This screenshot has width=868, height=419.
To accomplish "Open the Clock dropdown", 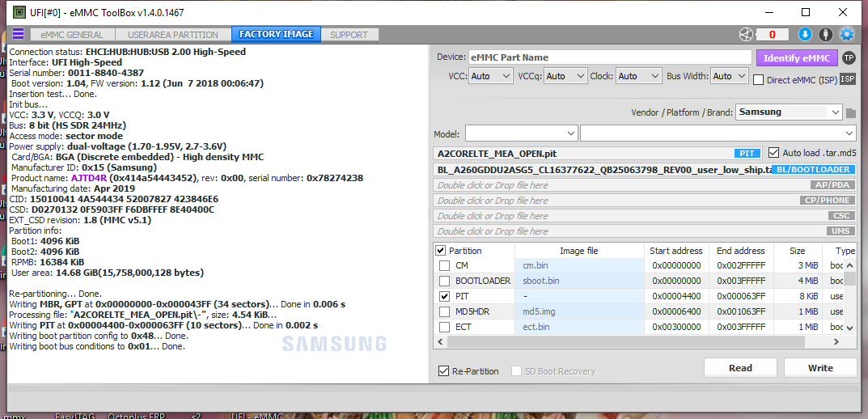I will coord(639,76).
